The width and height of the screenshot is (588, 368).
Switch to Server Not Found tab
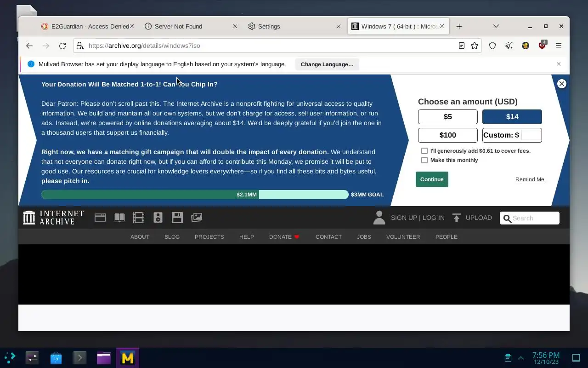191,26
